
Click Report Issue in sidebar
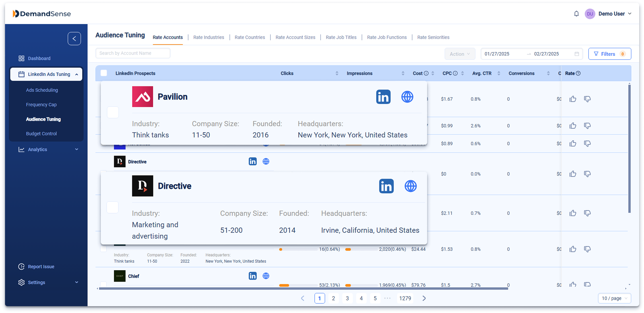pos(36,267)
